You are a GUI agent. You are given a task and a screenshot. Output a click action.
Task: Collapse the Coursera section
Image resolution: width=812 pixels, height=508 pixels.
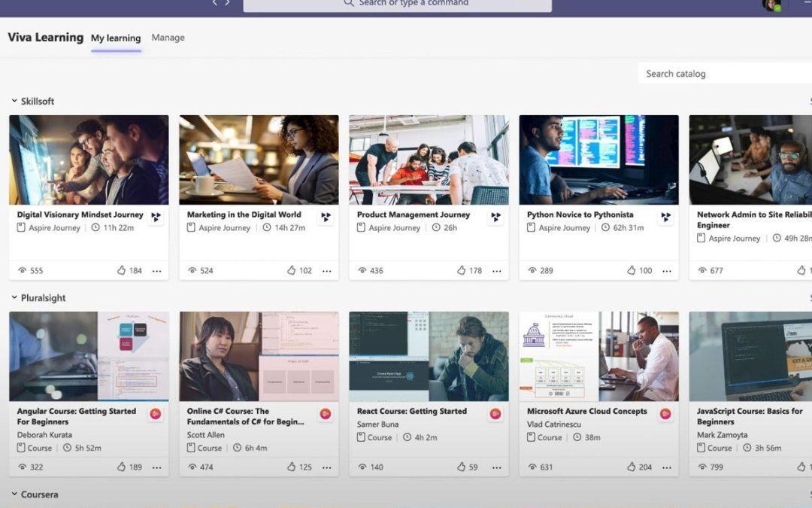tap(14, 494)
